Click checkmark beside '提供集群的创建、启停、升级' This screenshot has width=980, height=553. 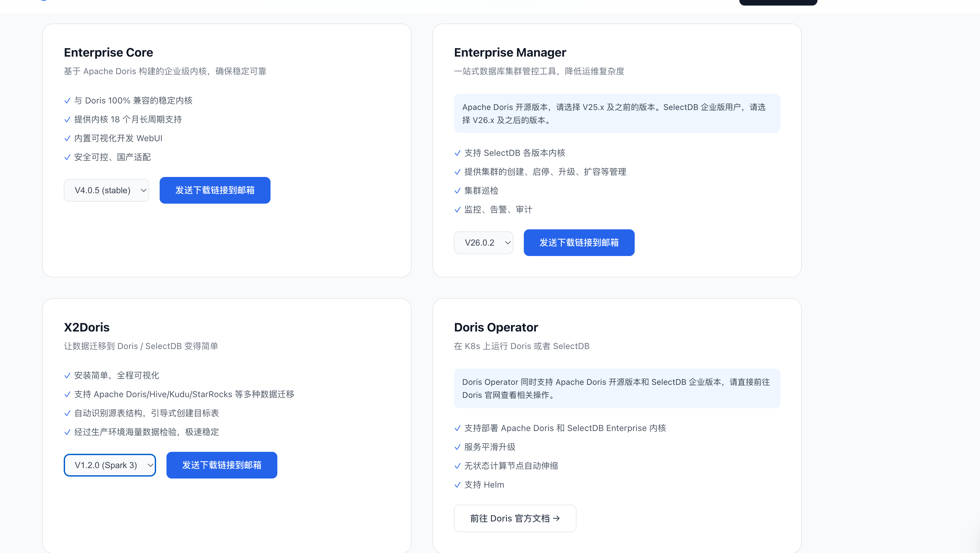(x=457, y=172)
